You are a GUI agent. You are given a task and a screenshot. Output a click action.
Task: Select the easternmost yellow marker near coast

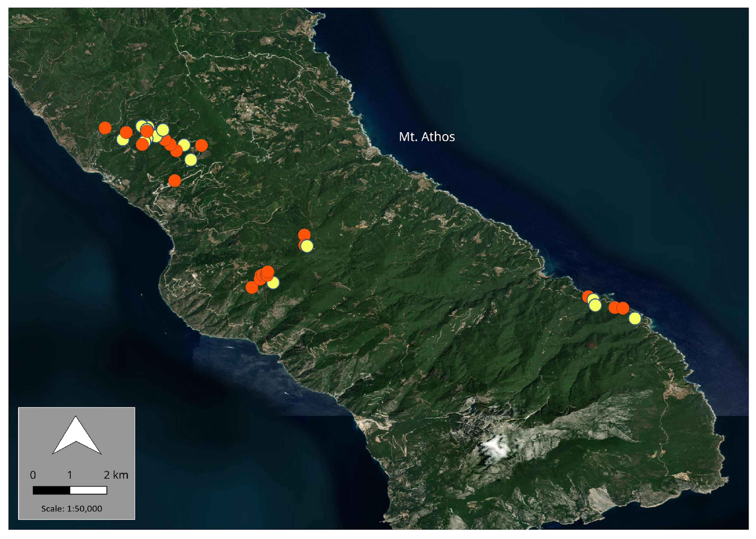[x=635, y=318]
